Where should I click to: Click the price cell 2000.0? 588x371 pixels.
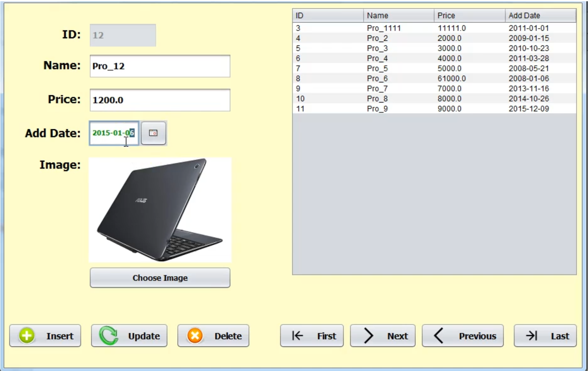click(x=470, y=38)
